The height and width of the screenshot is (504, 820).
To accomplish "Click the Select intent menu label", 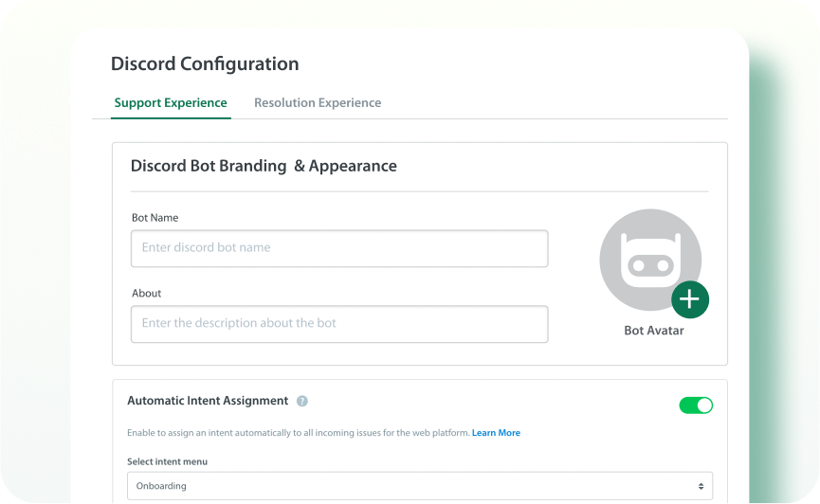I will pos(167,461).
